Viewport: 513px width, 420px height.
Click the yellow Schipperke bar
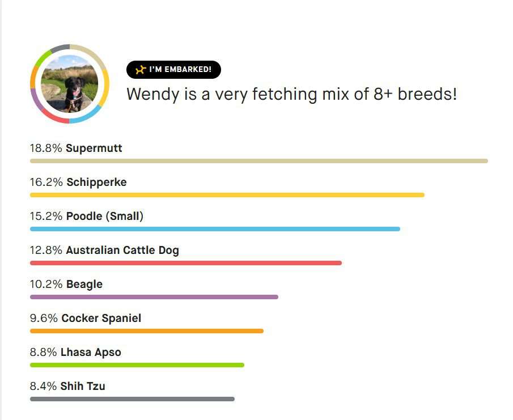(227, 195)
